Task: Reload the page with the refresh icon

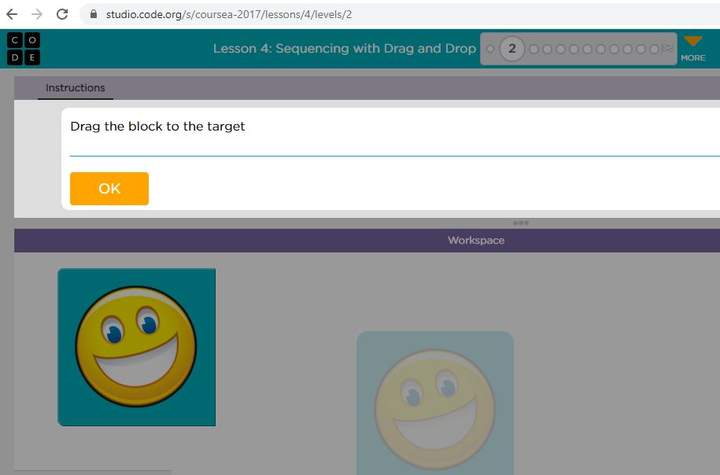Action: (x=62, y=14)
